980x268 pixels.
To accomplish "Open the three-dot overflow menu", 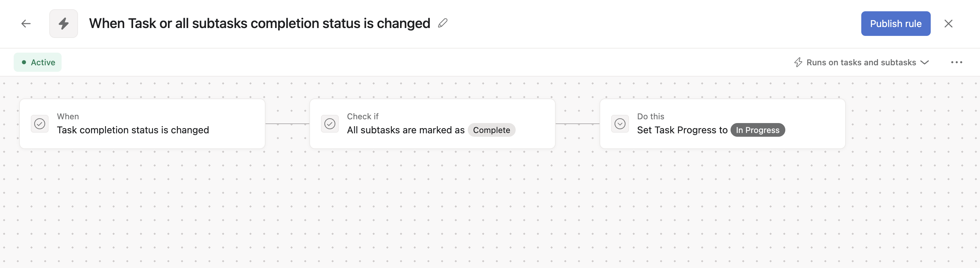I will point(957,62).
